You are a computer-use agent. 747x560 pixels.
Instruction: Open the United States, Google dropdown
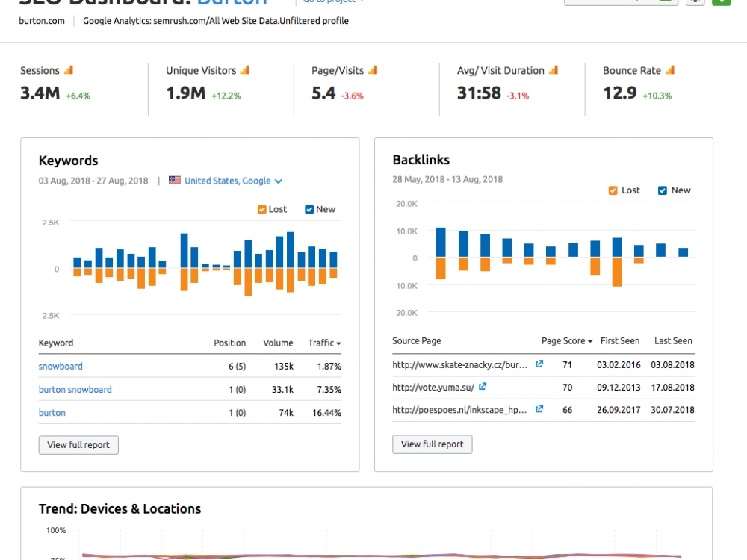coord(233,181)
